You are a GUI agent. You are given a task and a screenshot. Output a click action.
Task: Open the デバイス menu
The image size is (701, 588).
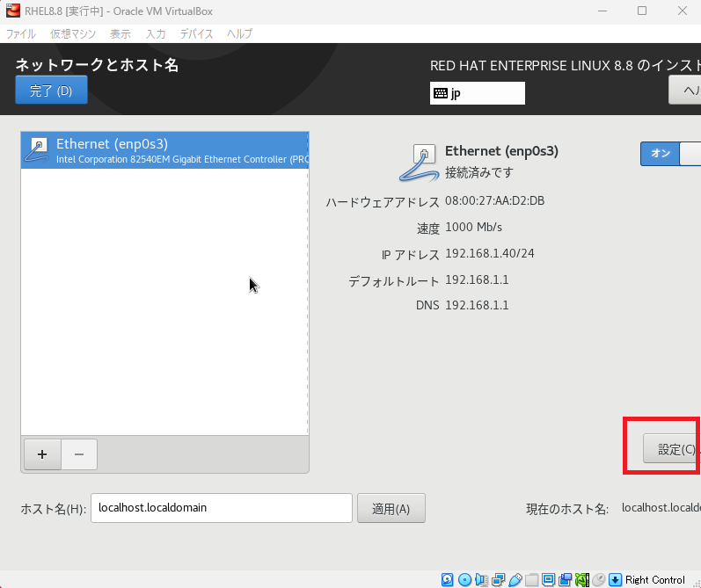point(196,34)
